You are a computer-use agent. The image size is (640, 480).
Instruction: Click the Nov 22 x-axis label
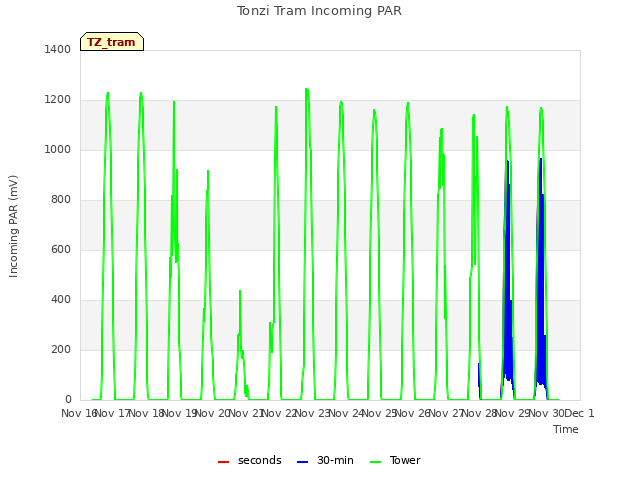(x=279, y=413)
